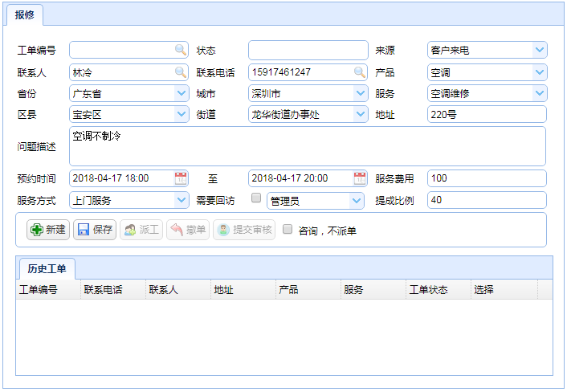Click the 联系电话 column header in history table
Viewport: 567px width, 392px height.
coord(113,289)
